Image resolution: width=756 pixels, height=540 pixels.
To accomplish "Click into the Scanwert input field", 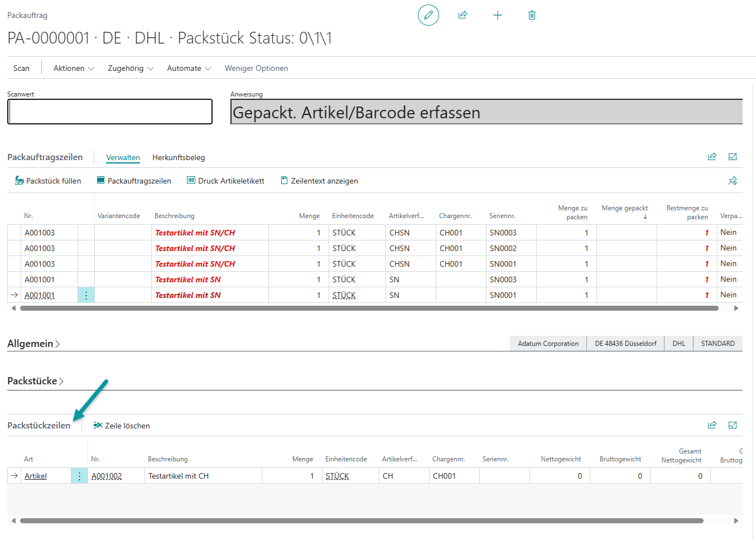I will coord(110,112).
